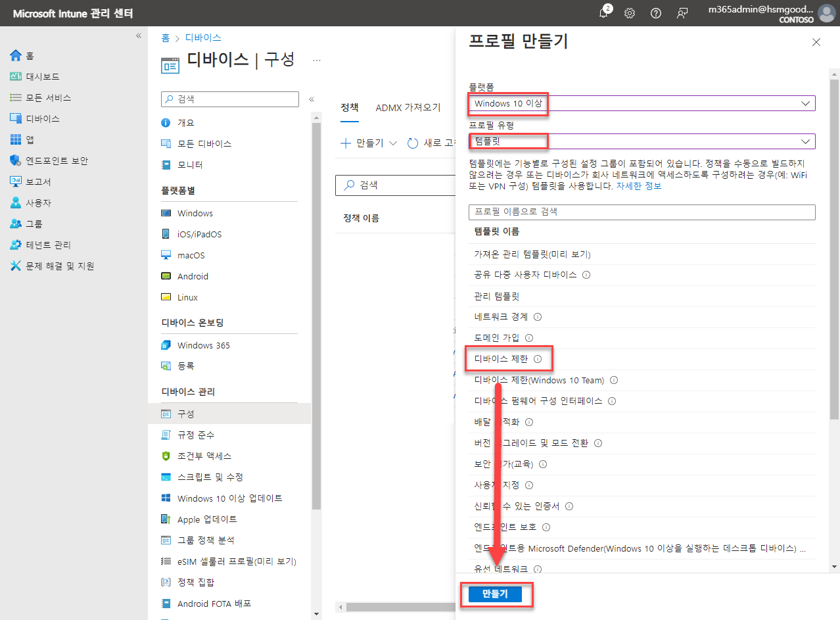Collapse the left navigation with the « chevron
This screenshot has height=620, width=840.
138,36
